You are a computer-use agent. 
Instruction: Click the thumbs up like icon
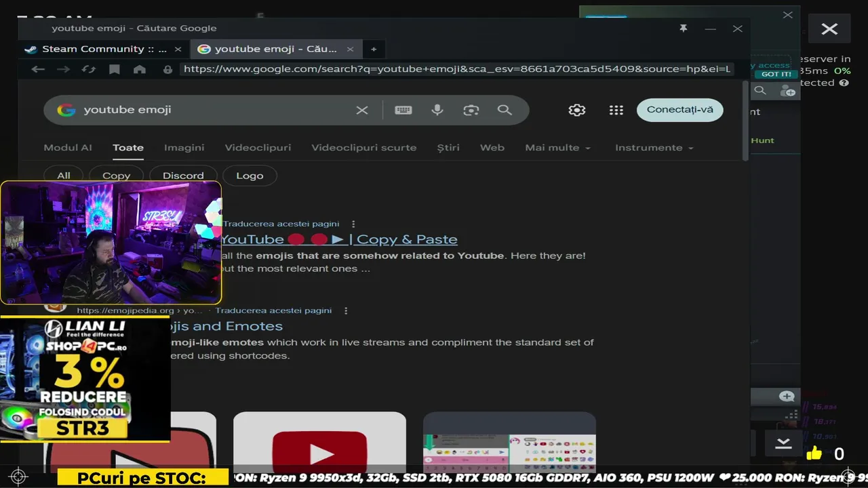[x=814, y=453]
